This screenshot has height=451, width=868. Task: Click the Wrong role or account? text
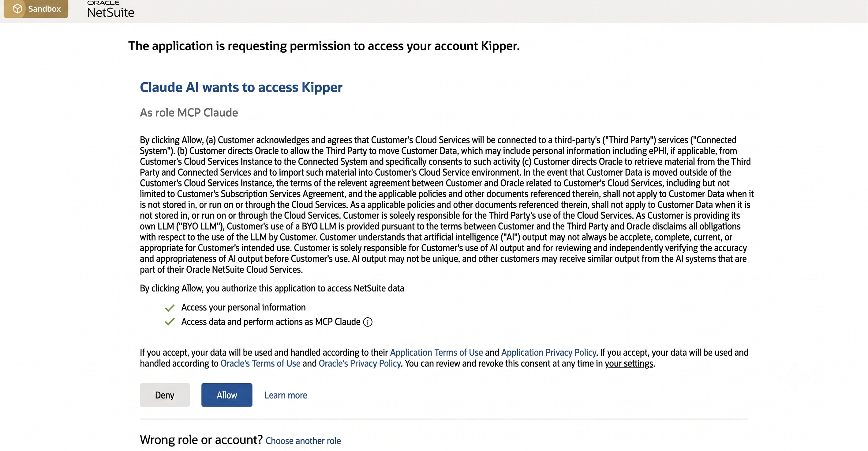point(201,440)
